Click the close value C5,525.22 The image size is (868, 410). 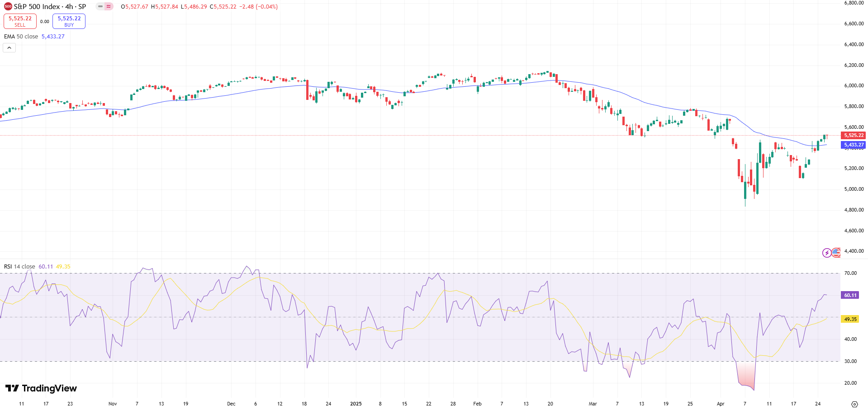223,7
